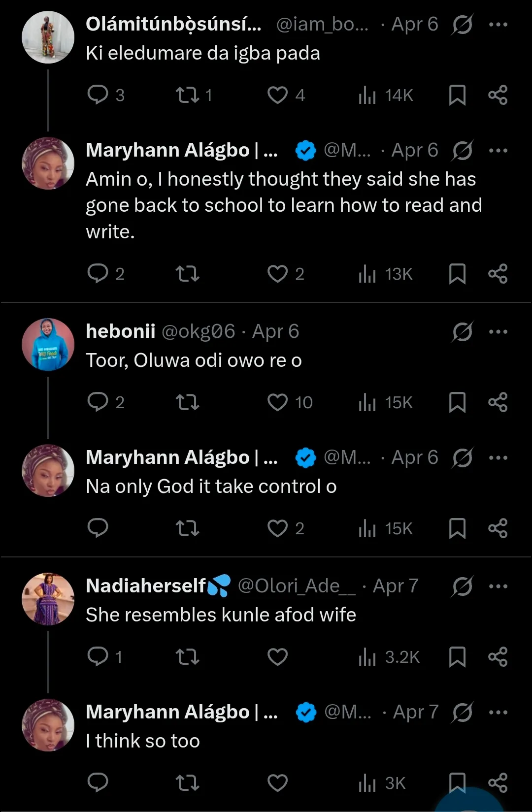
Task: Repost the 'Na only God it take control' tweet
Action: 188,528
